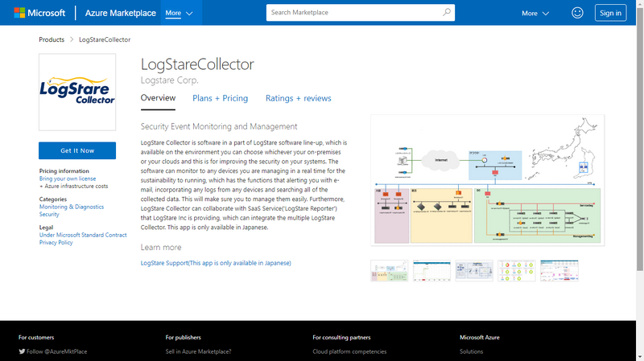Click the Sign in button

pyautogui.click(x=611, y=13)
